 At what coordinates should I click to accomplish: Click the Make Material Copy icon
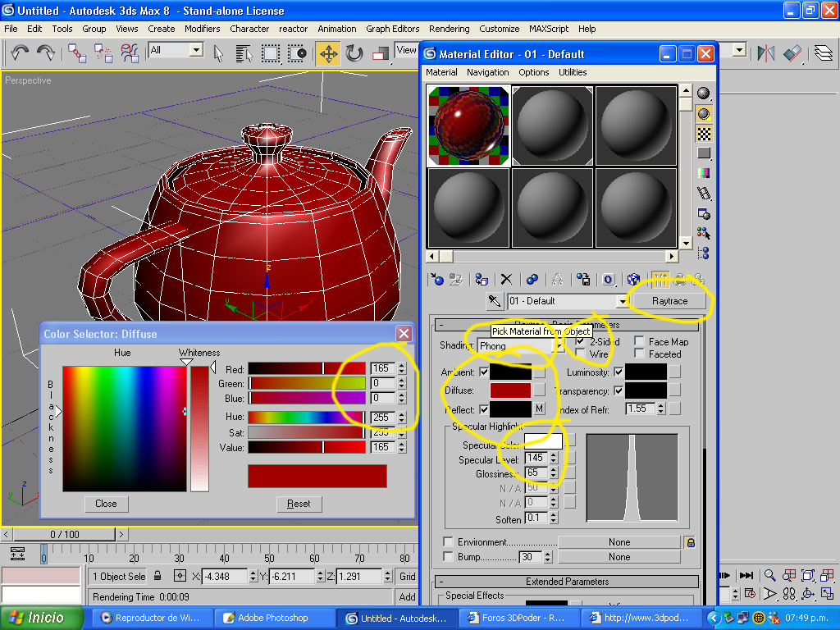(x=532, y=279)
